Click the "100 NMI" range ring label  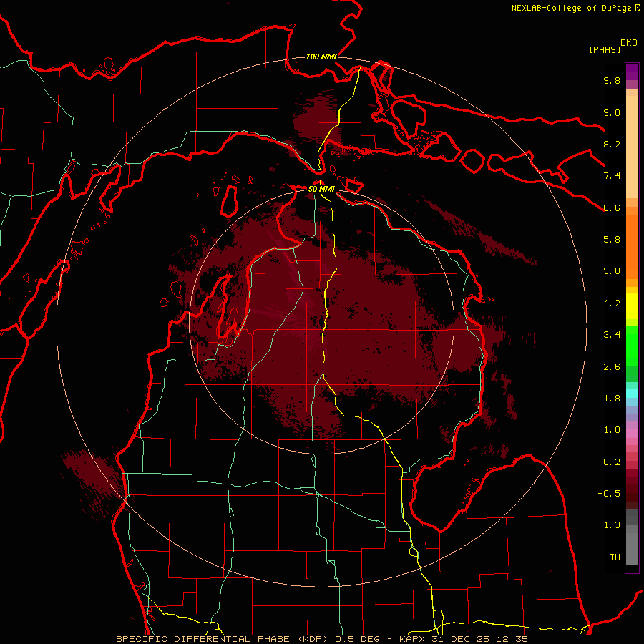coord(321,57)
